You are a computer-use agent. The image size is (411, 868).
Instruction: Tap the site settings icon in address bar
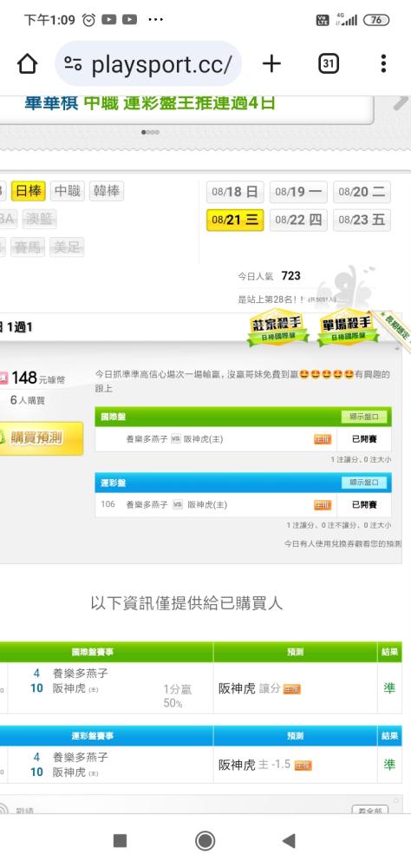pyautogui.click(x=73, y=64)
